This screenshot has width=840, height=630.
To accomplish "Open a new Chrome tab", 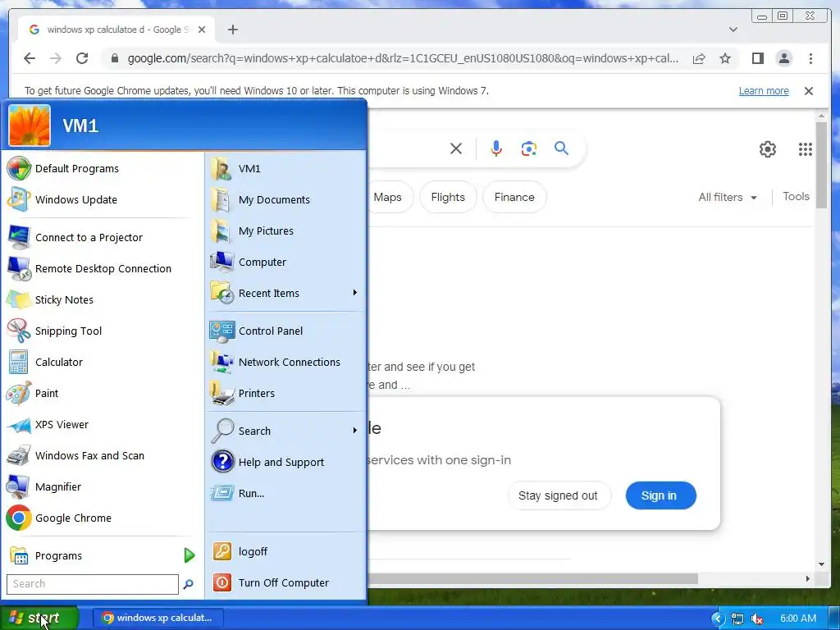I will (x=232, y=30).
